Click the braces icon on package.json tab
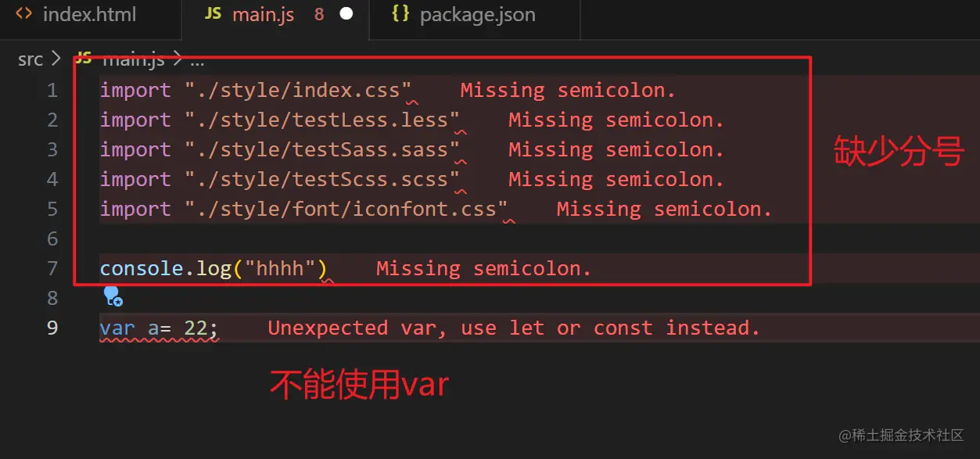980x459 pixels. (x=400, y=14)
